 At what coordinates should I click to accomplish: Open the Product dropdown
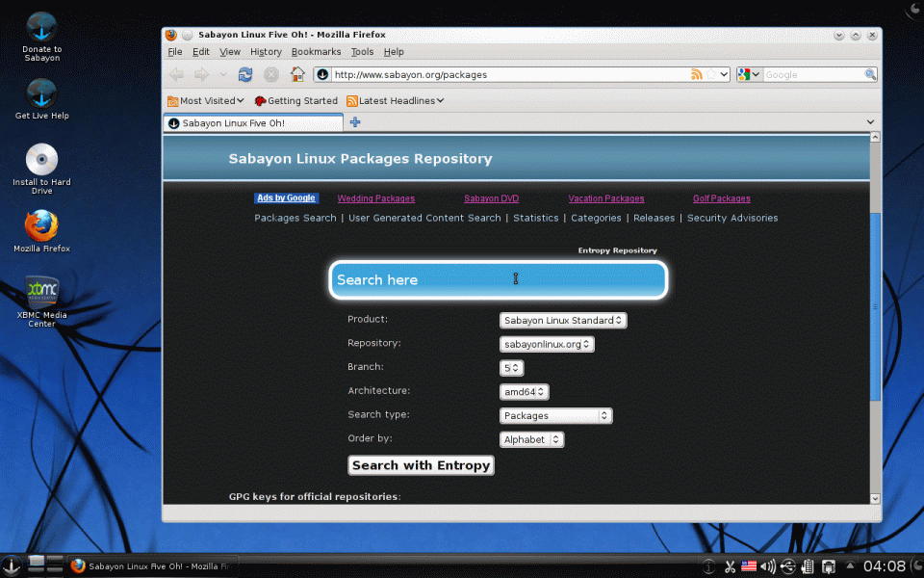(x=563, y=320)
